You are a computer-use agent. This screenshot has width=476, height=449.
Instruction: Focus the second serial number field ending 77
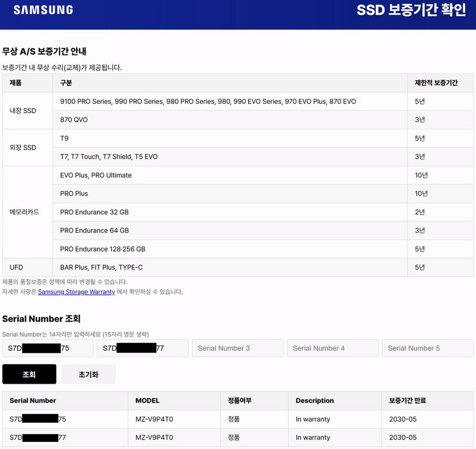[143, 348]
